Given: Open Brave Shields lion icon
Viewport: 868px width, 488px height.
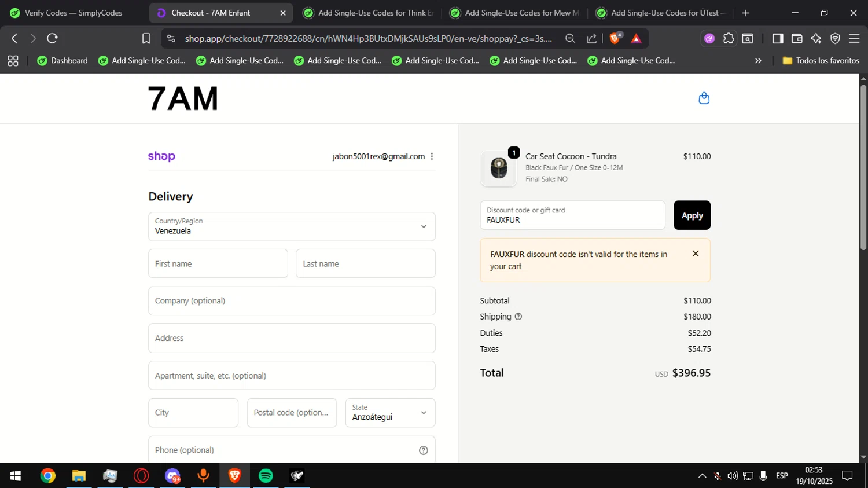Looking at the screenshot, I should pyautogui.click(x=615, y=38).
